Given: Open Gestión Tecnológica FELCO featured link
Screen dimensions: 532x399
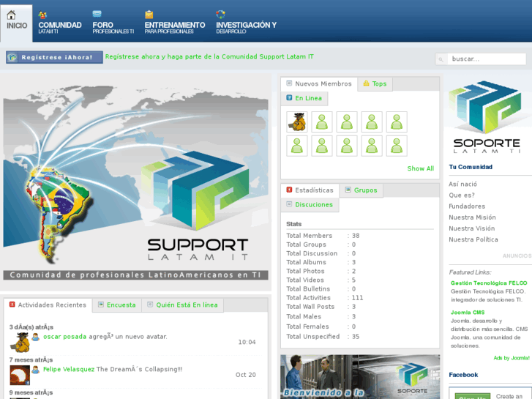Looking at the screenshot, I should (489, 283).
